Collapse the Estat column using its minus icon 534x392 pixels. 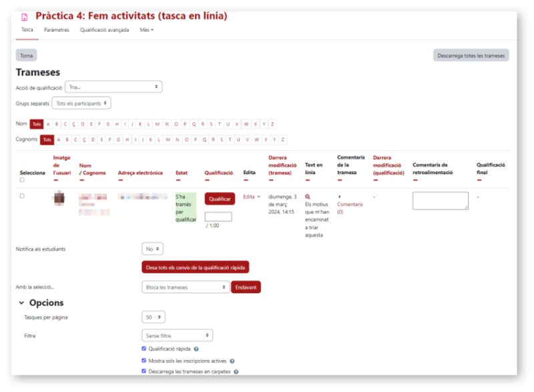pyautogui.click(x=178, y=180)
